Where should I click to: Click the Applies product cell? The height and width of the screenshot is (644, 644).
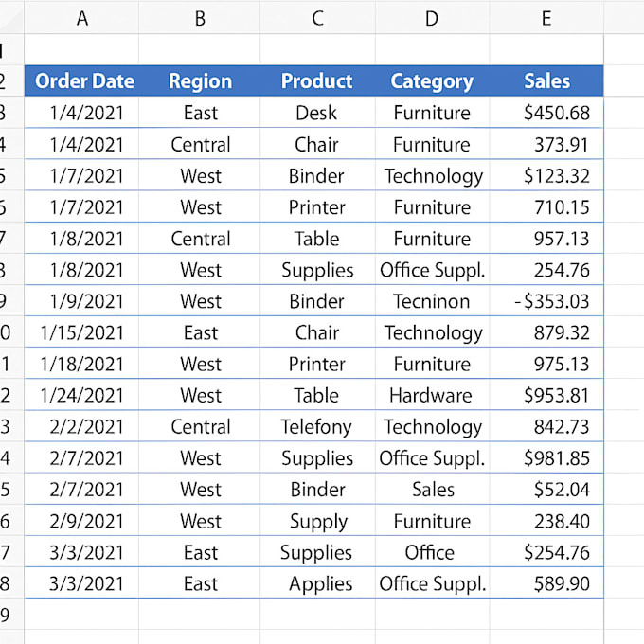[320, 584]
